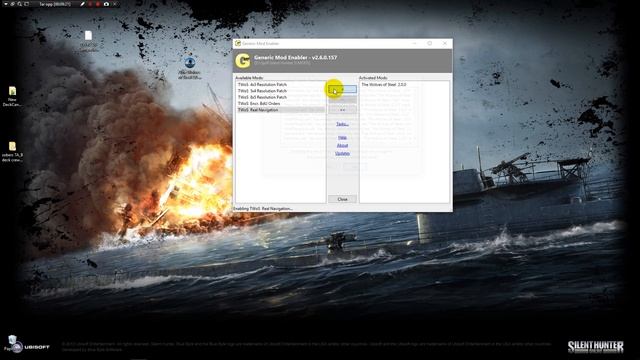This screenshot has height=360, width=640.
Task: Click the greyed-out disable mod arrow button
Action: (x=342, y=99)
